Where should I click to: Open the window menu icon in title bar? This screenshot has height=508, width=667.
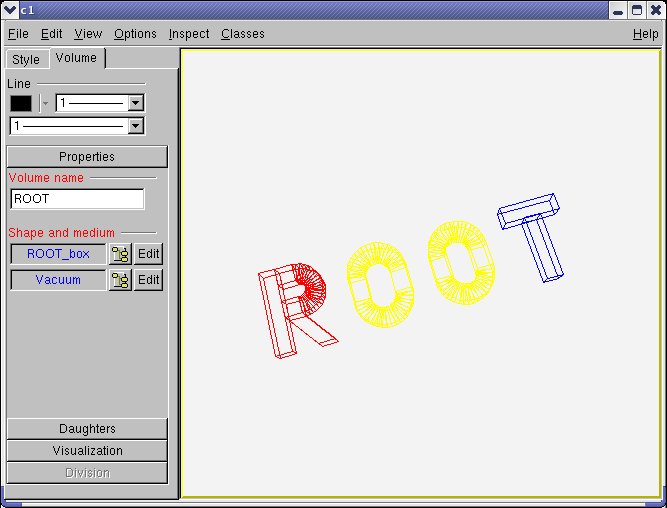10,10
